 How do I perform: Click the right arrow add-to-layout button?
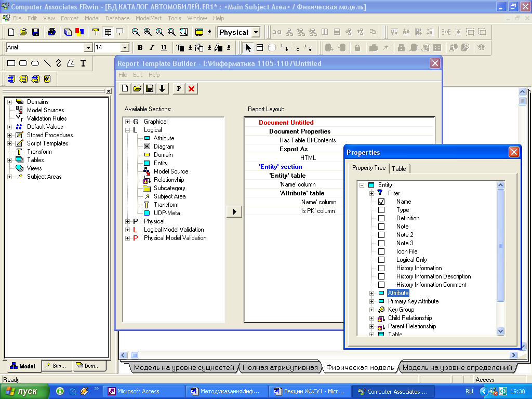pos(234,211)
